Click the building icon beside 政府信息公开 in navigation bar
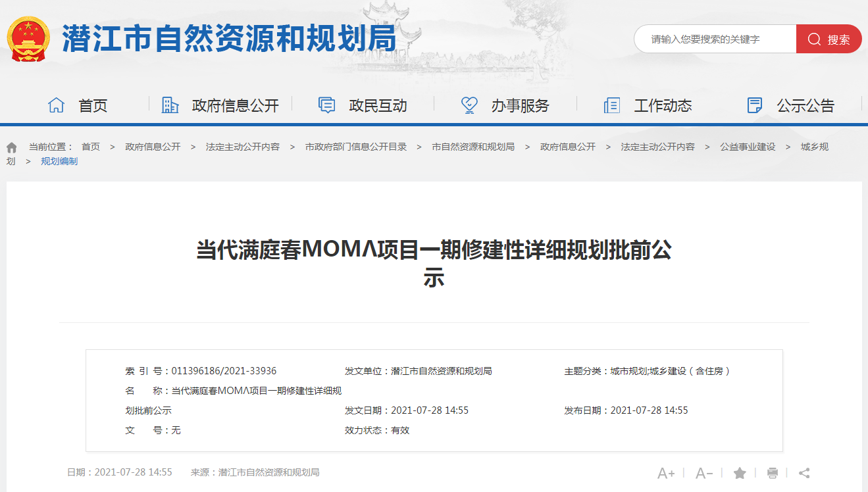Viewport: 868px width, 492px height. click(x=170, y=105)
